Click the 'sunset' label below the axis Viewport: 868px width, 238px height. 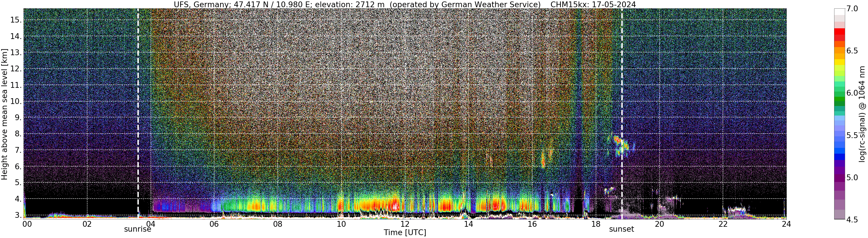621,229
